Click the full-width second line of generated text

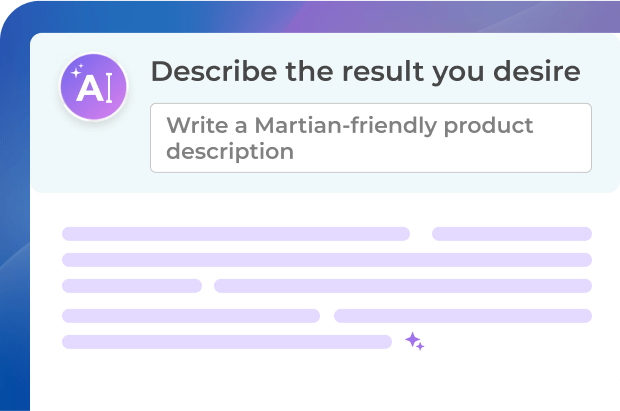[326, 260]
